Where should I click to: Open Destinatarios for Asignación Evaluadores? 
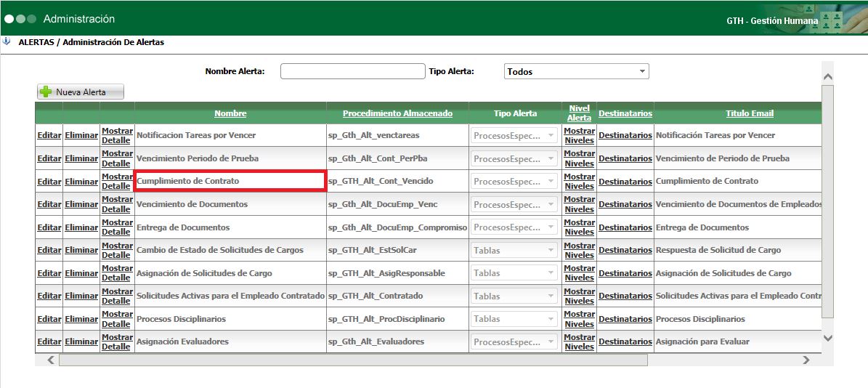pyautogui.click(x=625, y=341)
